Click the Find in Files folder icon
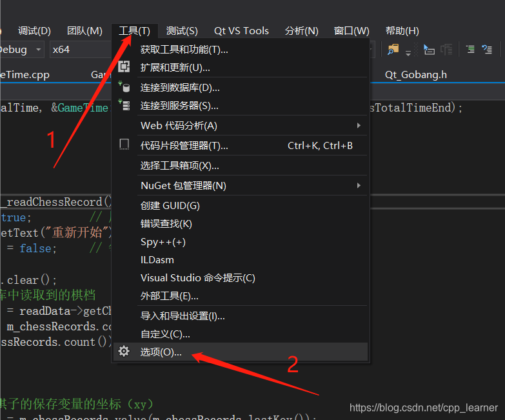Viewport: 505px width, 420px height. coord(393,50)
